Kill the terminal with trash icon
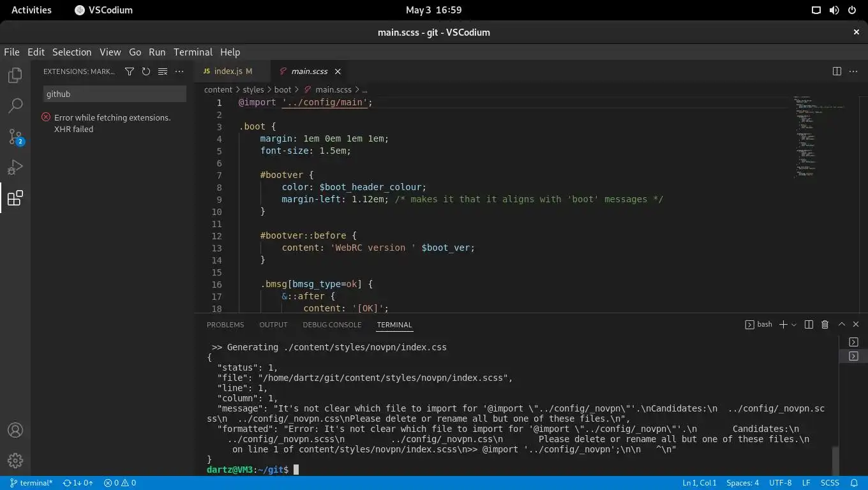 [825, 325]
